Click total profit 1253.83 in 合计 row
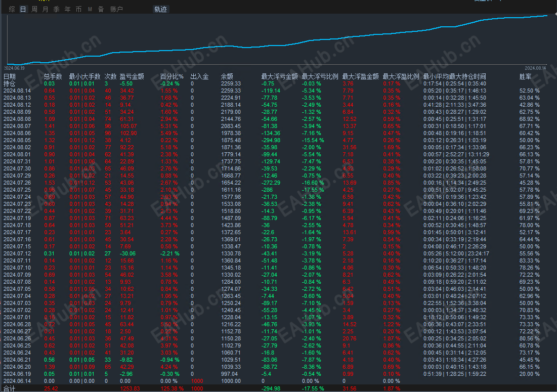Viewport: 557px width, 392px height. 130,388
